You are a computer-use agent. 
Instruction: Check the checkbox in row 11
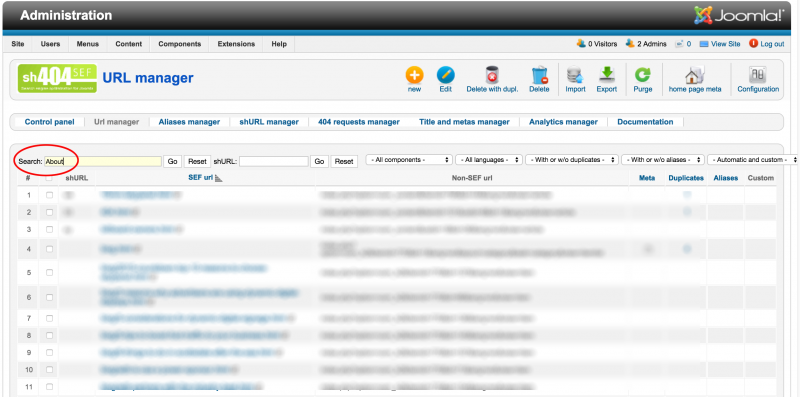coord(49,387)
